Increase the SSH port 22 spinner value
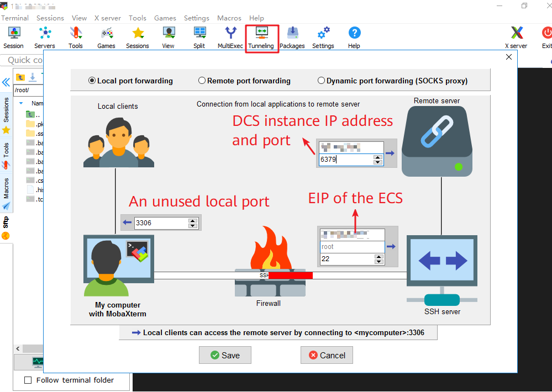Viewport: 552px width, 392px height. (x=378, y=256)
